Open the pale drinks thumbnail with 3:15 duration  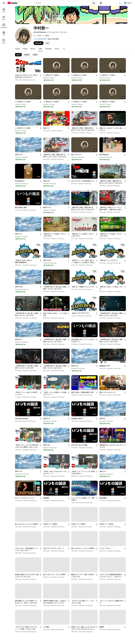pos(112,145)
